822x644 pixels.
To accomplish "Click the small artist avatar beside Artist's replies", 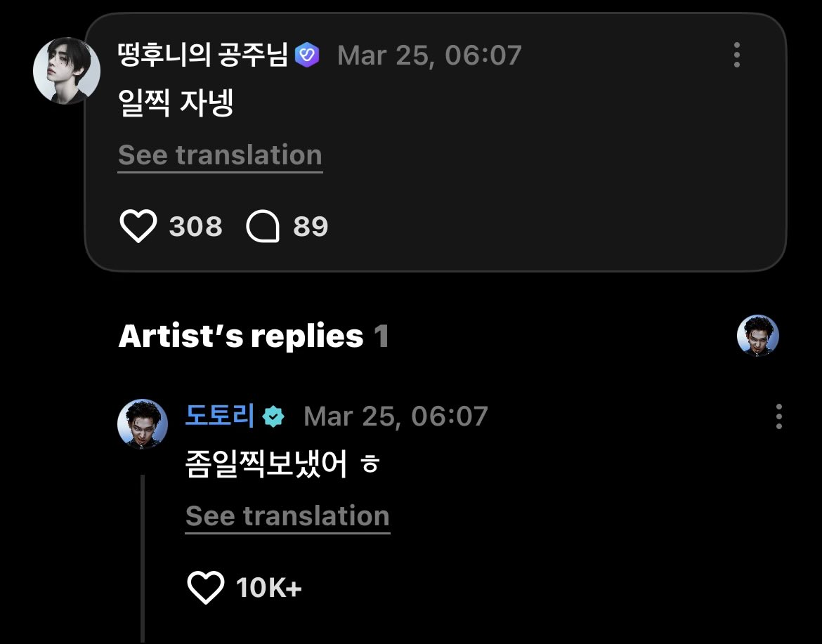I will click(757, 336).
